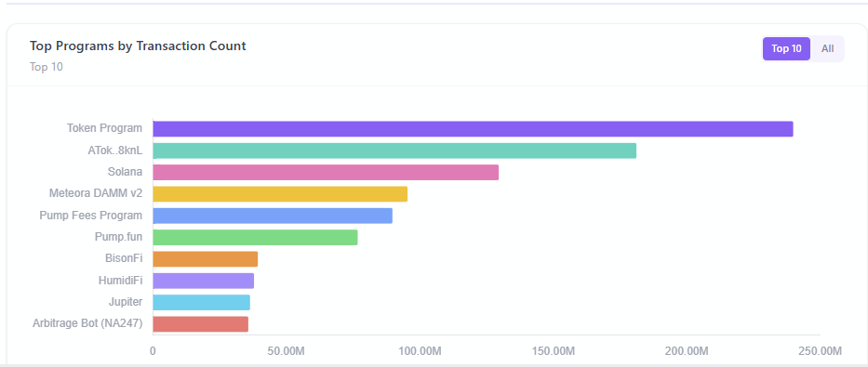This screenshot has width=868, height=367.
Task: Click the Token Program axis label
Action: coord(104,128)
